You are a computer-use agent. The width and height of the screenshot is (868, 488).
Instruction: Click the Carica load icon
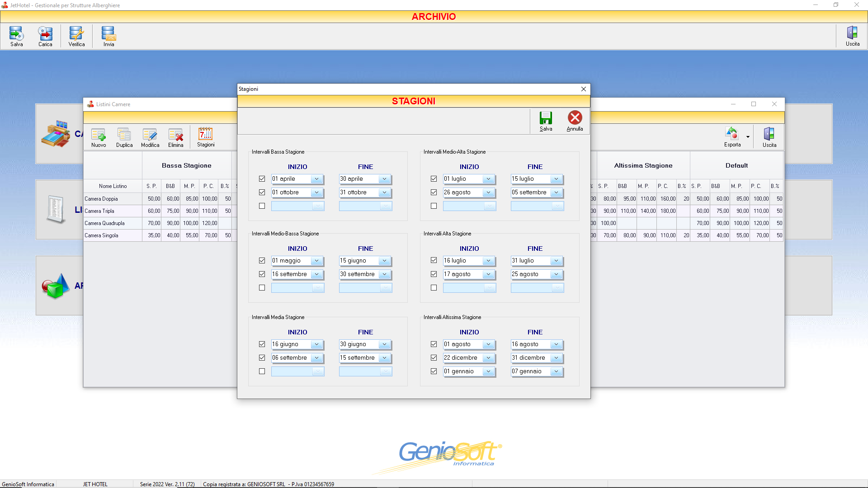[x=45, y=36]
